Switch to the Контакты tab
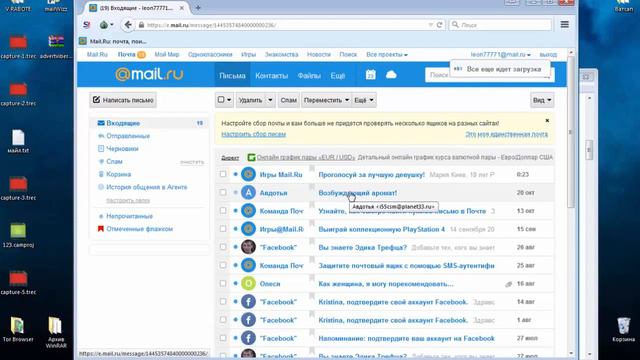Viewport: 640px width, 360px height. [271, 76]
